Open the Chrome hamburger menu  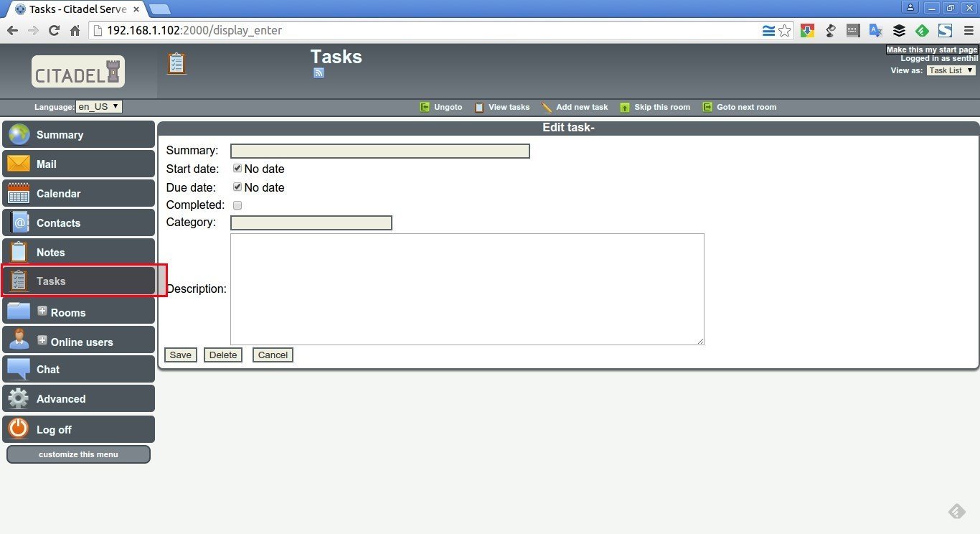[968, 30]
